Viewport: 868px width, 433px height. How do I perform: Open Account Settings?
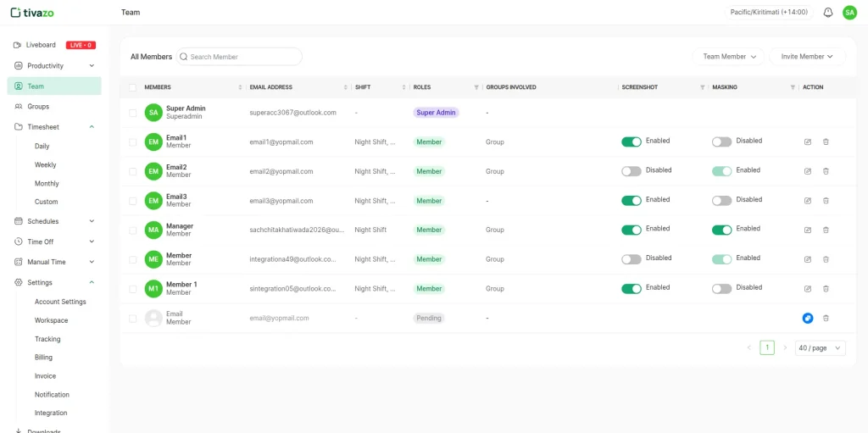click(60, 302)
